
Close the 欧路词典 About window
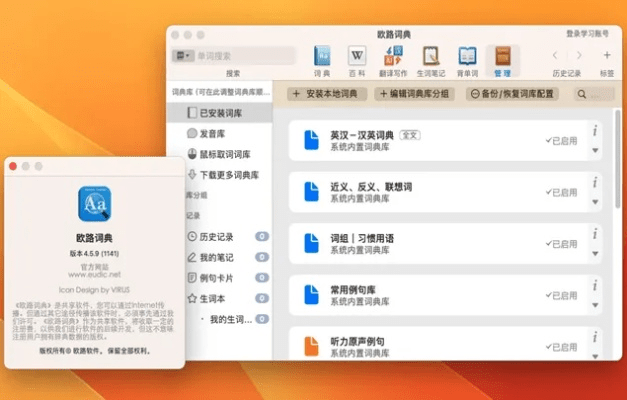[x=13, y=166]
